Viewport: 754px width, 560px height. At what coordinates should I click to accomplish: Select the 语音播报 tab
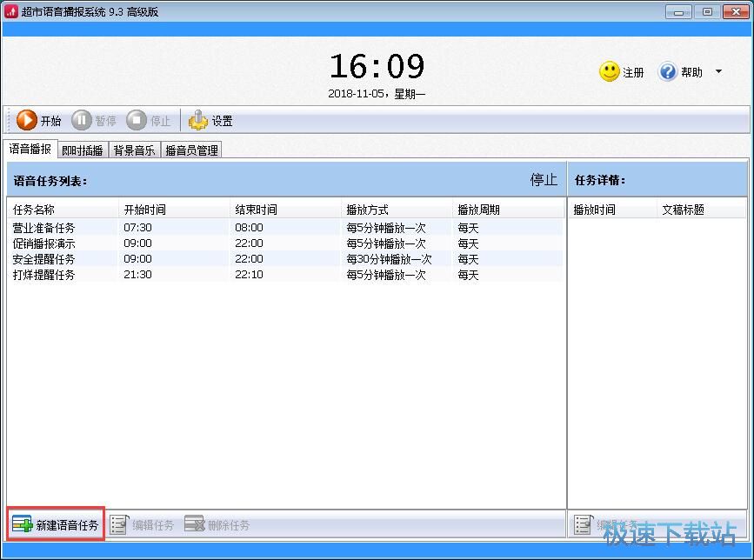(30, 149)
